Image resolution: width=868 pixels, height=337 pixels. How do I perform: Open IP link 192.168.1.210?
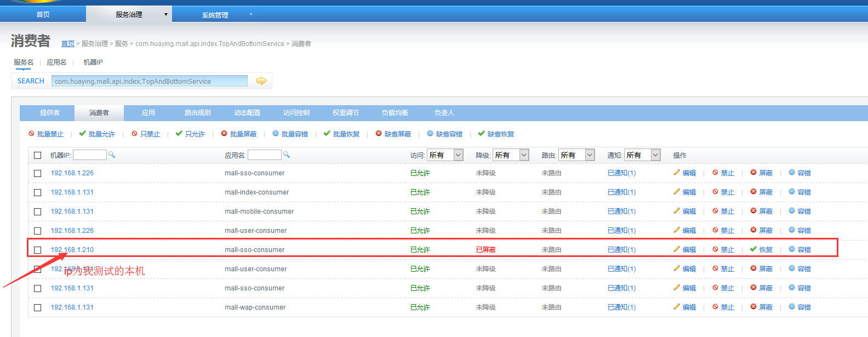[x=72, y=249]
